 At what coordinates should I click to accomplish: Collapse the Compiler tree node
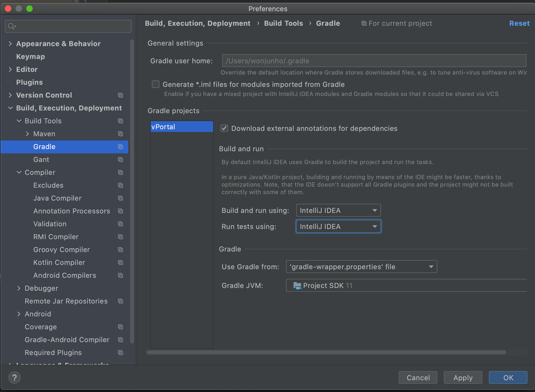(19, 172)
